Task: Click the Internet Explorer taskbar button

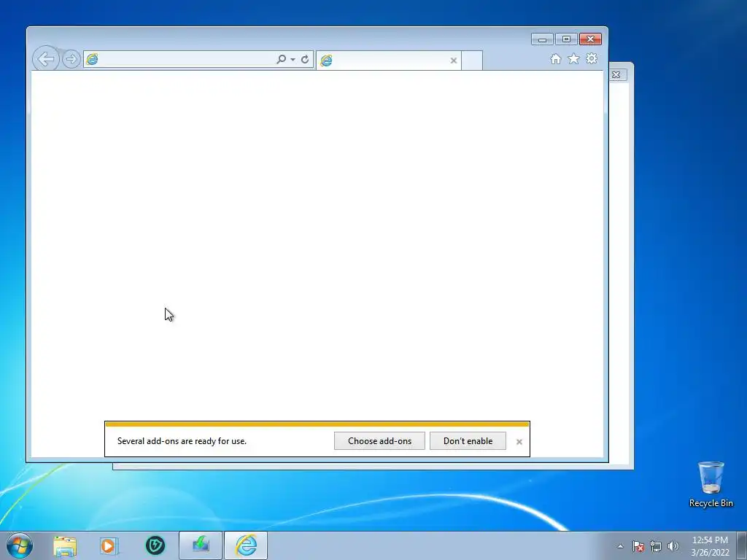Action: pyautogui.click(x=246, y=545)
